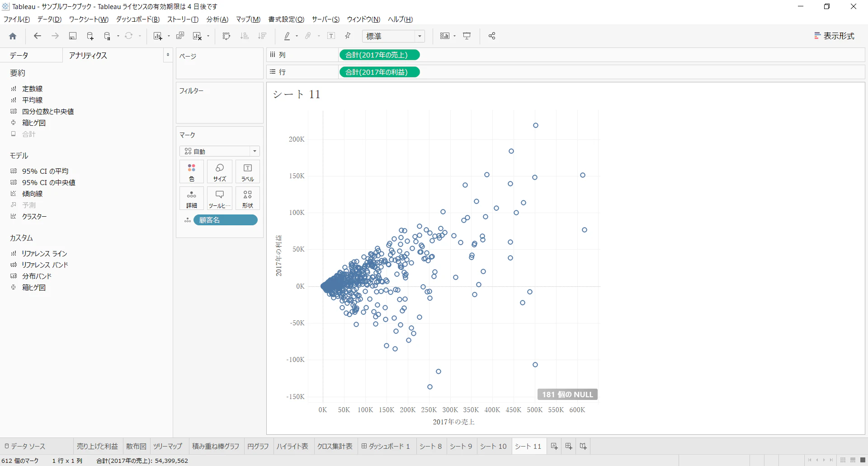The width and height of the screenshot is (868, 466).
Task: Click the new dashboard icon at bottom
Action: (569, 447)
